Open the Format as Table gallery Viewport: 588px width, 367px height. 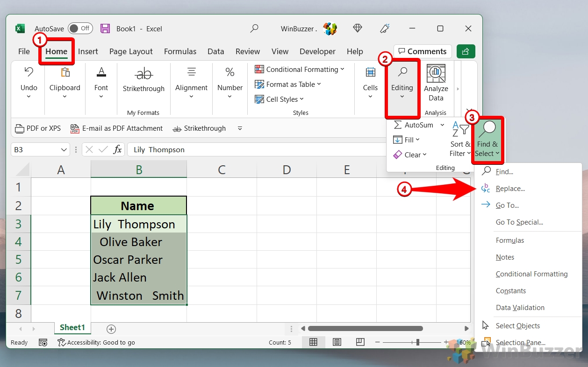[288, 85]
